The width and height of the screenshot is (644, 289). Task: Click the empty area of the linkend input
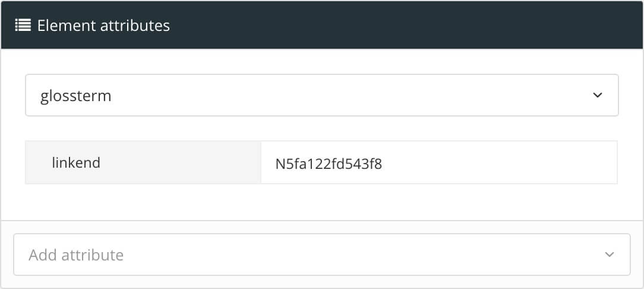[505, 162]
